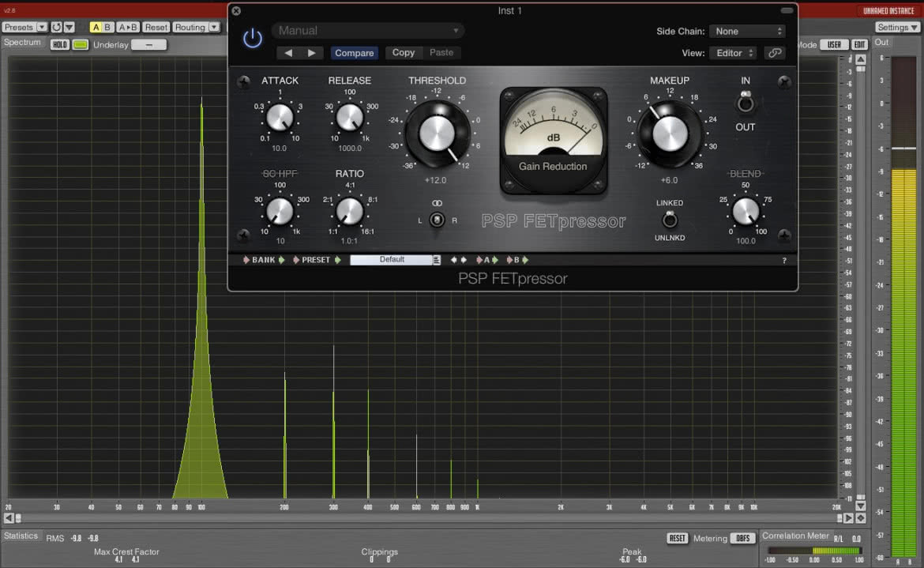The width and height of the screenshot is (924, 568).
Task: Step to the previous preset in the FETpressor bar
Action: pyautogui.click(x=453, y=260)
